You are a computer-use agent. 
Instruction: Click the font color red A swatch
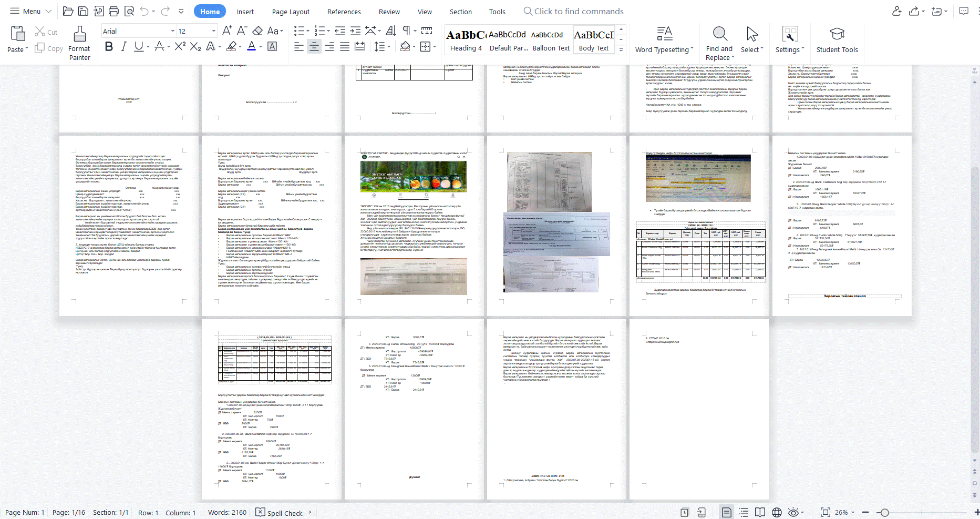point(252,46)
